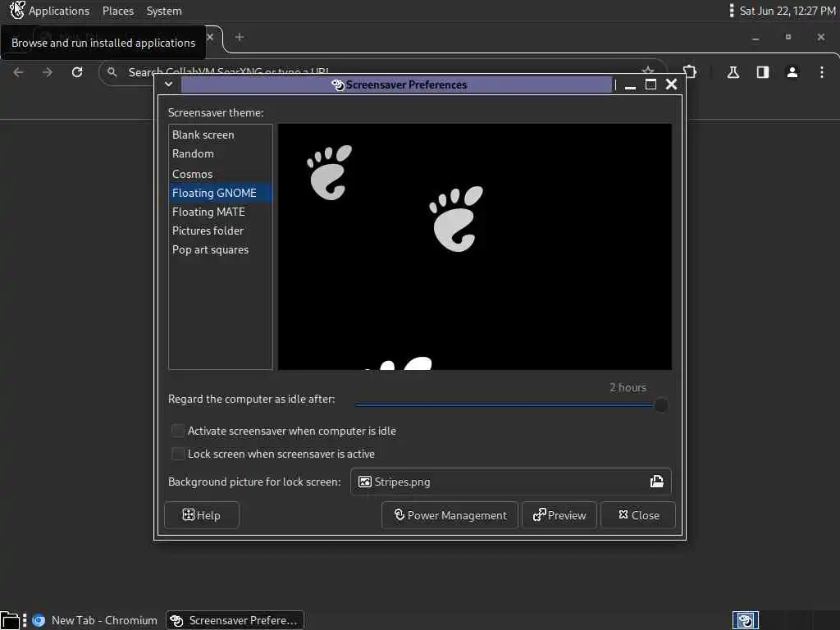Viewport: 840px width, 630px height.
Task: Click the Close button in dialog
Action: click(638, 515)
